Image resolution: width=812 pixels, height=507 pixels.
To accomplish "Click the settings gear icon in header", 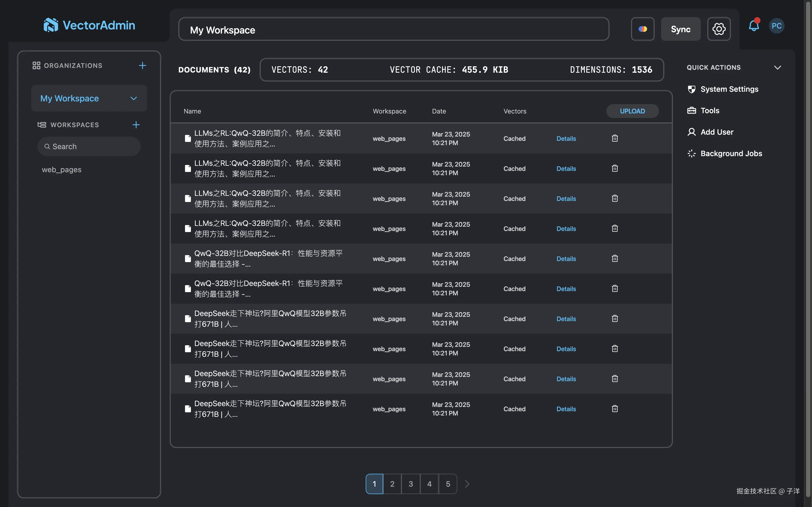I will pos(719,29).
